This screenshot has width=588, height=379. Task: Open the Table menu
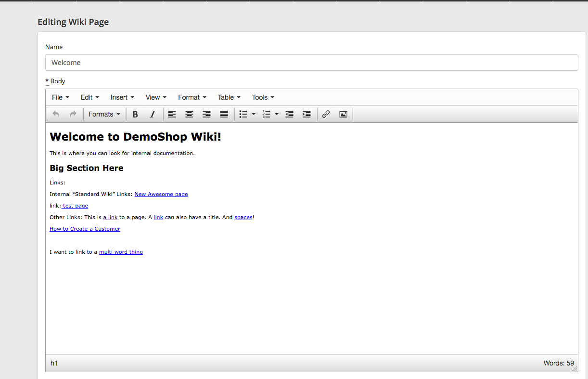[x=229, y=97]
